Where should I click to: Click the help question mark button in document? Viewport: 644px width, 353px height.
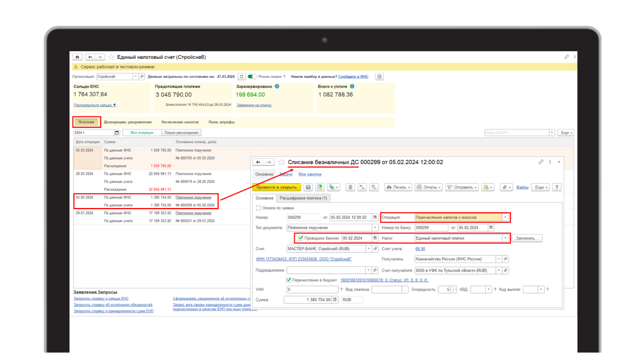pyautogui.click(x=557, y=187)
